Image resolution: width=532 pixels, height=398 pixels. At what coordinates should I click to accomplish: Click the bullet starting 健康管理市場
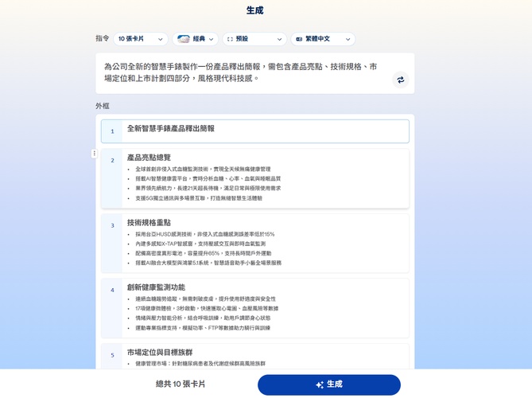200,363
